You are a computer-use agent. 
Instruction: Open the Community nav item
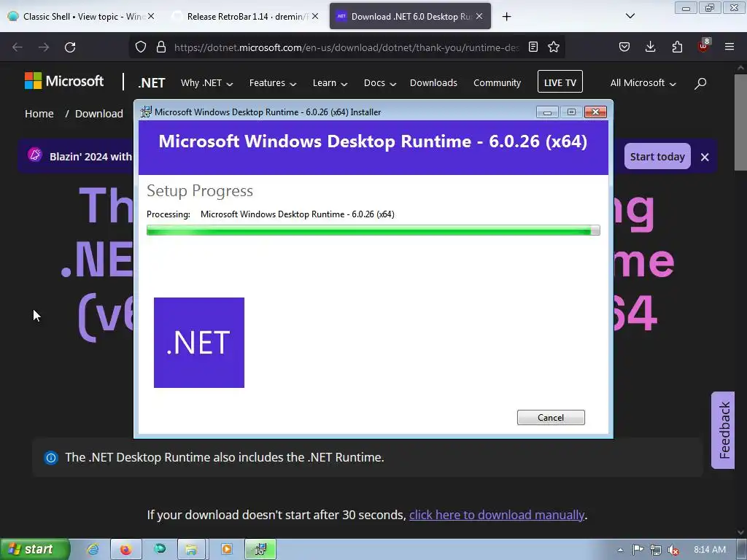coord(497,83)
